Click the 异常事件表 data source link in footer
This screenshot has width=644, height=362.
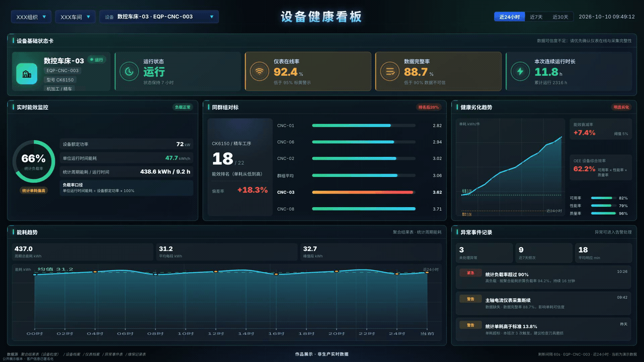pos(113,354)
